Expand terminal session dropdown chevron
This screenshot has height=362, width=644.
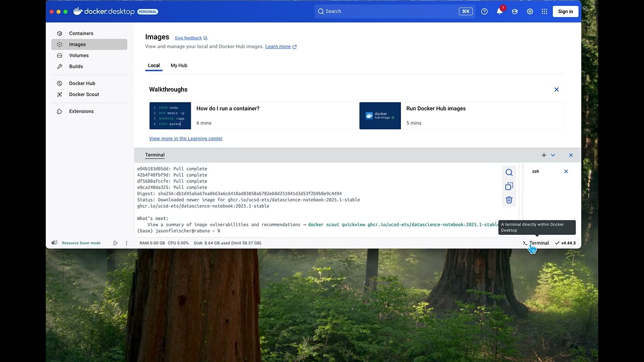point(553,155)
